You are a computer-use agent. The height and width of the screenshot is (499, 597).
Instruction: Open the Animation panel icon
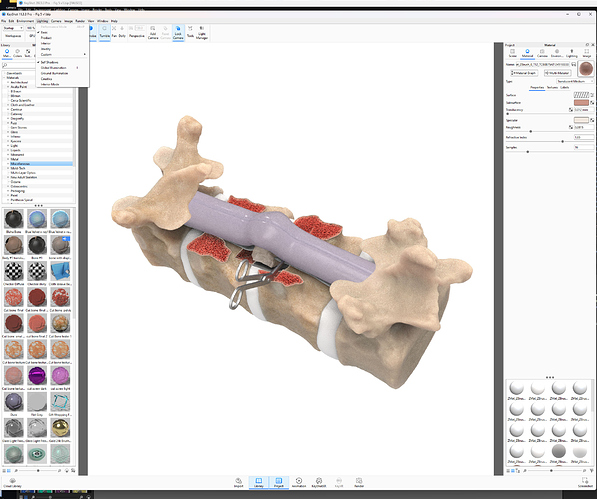(x=299, y=483)
